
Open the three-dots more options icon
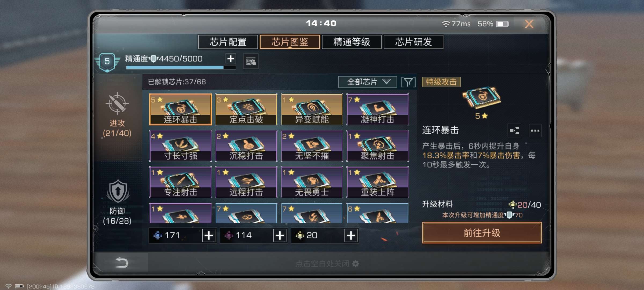[x=535, y=131]
